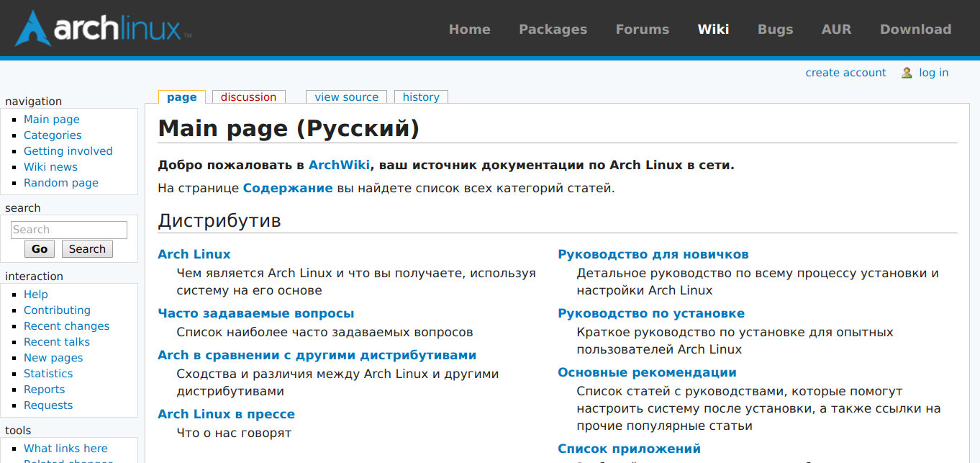
Task: Open the Download page
Action: click(x=915, y=30)
